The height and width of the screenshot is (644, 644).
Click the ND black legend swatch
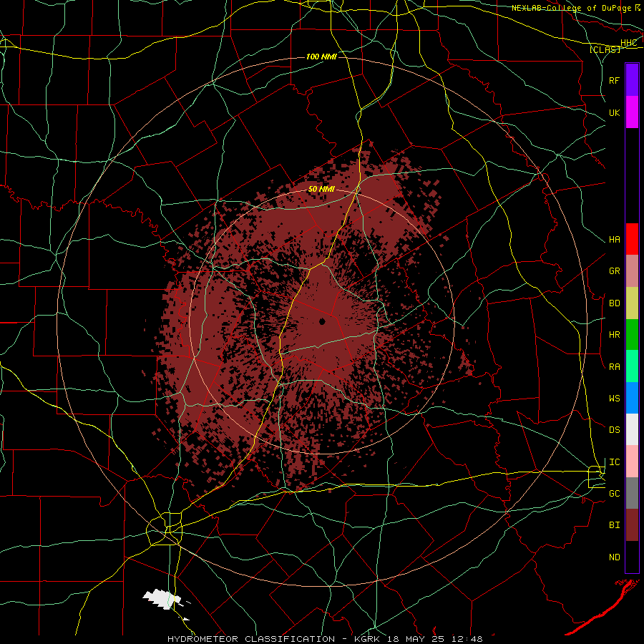pos(632,557)
